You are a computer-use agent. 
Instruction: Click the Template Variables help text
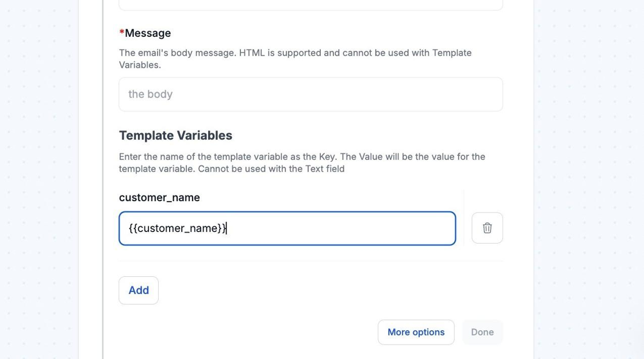coord(302,163)
